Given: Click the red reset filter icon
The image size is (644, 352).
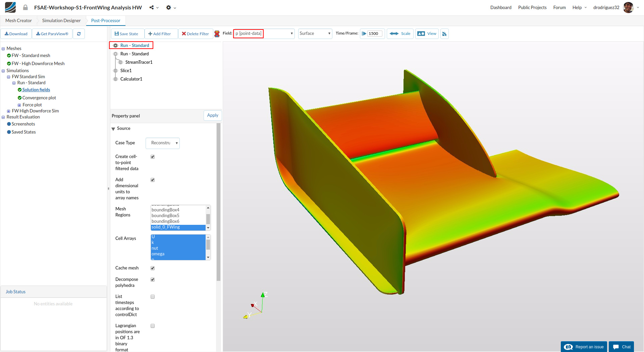Looking at the screenshot, I should coord(217,34).
